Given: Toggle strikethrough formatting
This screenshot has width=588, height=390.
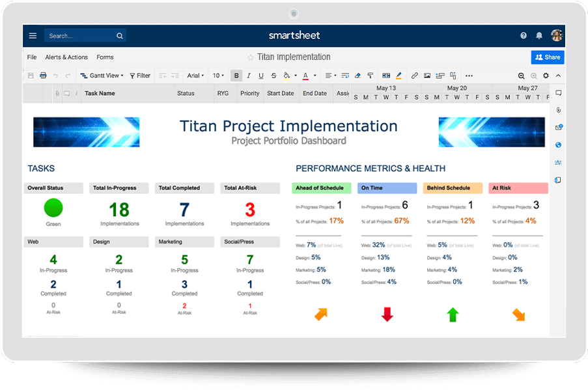Looking at the screenshot, I should pyautogui.click(x=273, y=76).
